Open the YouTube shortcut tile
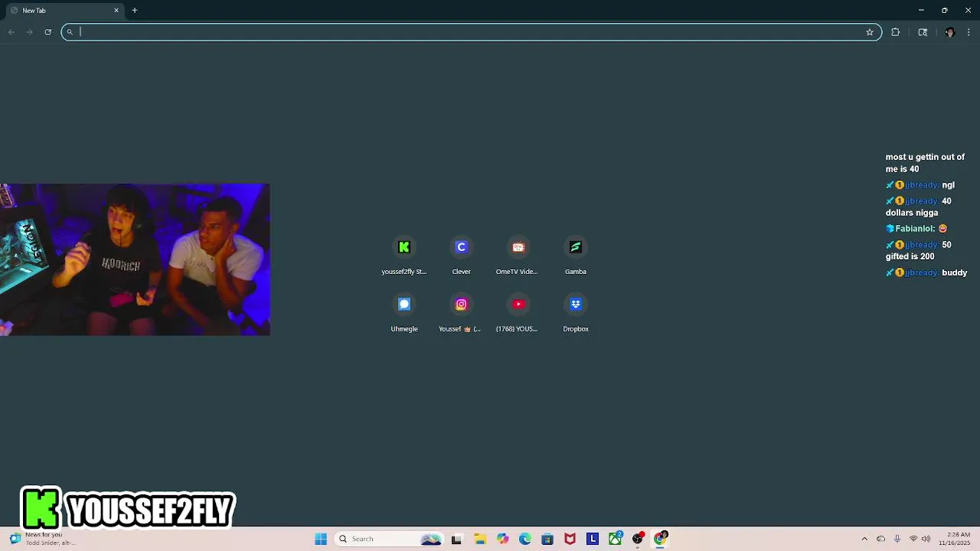 pyautogui.click(x=518, y=313)
